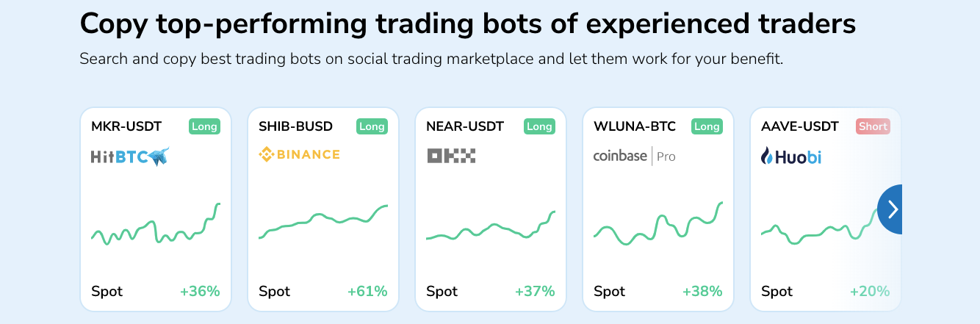Click the Long badge on NEAR-USDT
The image size is (980, 324).
[539, 126]
